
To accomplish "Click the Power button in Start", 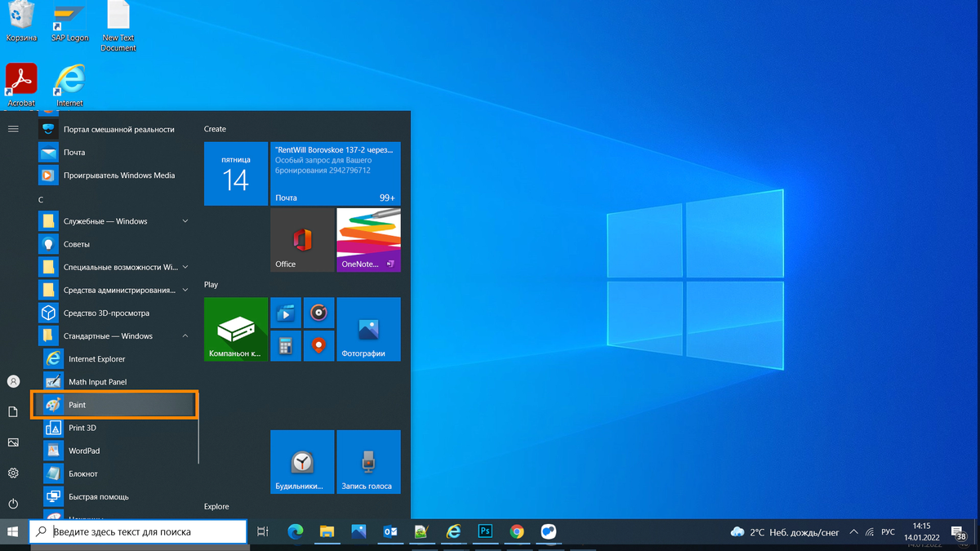I will point(13,504).
